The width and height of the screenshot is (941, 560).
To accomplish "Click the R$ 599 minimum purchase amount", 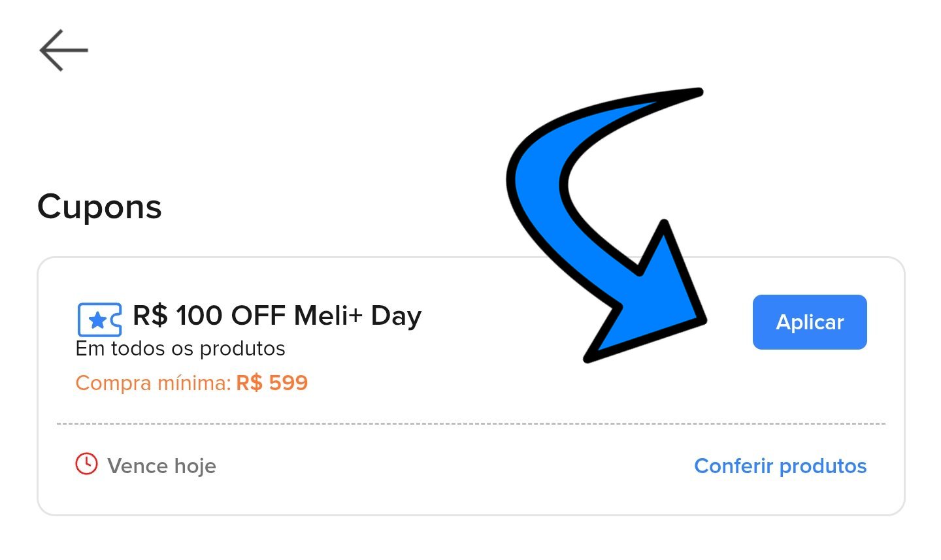I will point(272,383).
